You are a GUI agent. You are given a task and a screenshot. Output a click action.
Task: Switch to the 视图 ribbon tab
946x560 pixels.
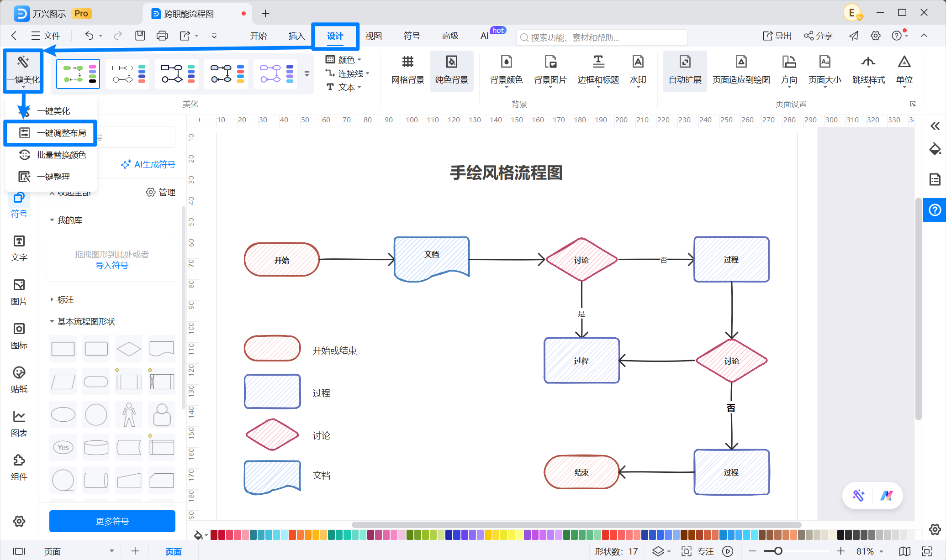(373, 36)
